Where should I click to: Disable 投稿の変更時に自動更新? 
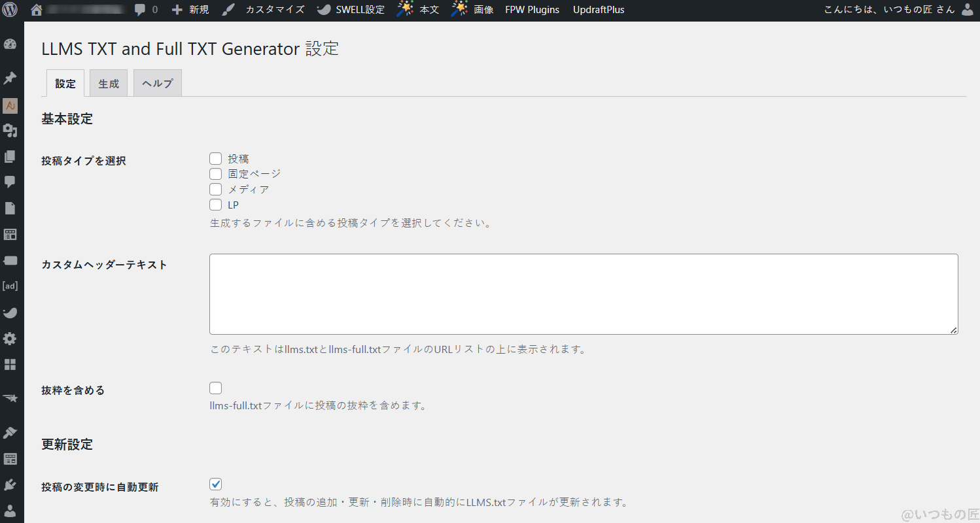point(215,484)
